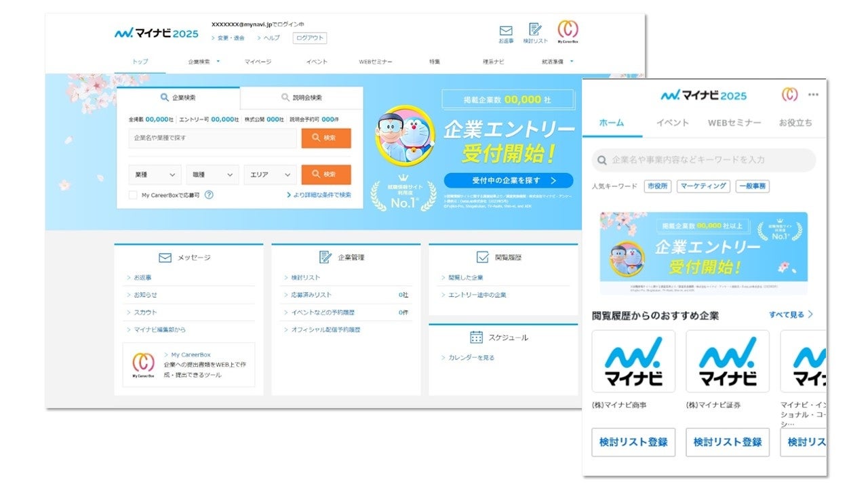Open the お知らせ link

click(x=142, y=295)
